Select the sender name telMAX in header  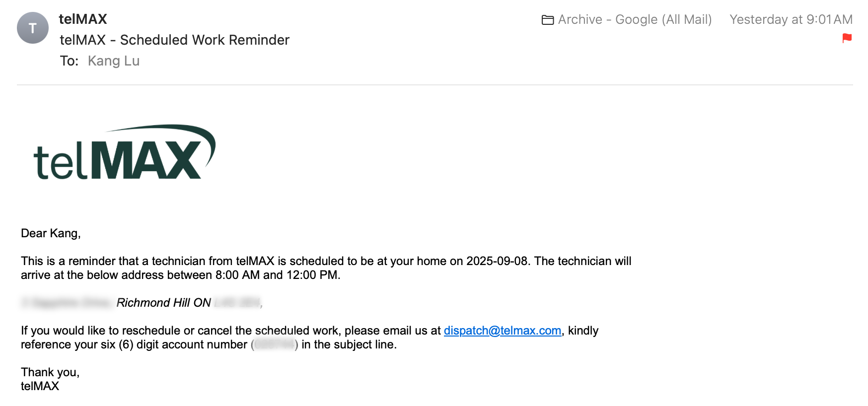[x=83, y=19]
